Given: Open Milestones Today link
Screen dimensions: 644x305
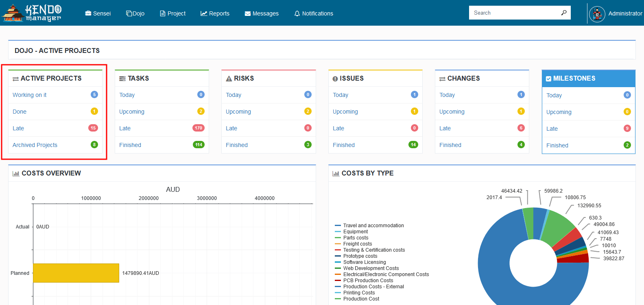Looking at the screenshot, I should coord(554,95).
